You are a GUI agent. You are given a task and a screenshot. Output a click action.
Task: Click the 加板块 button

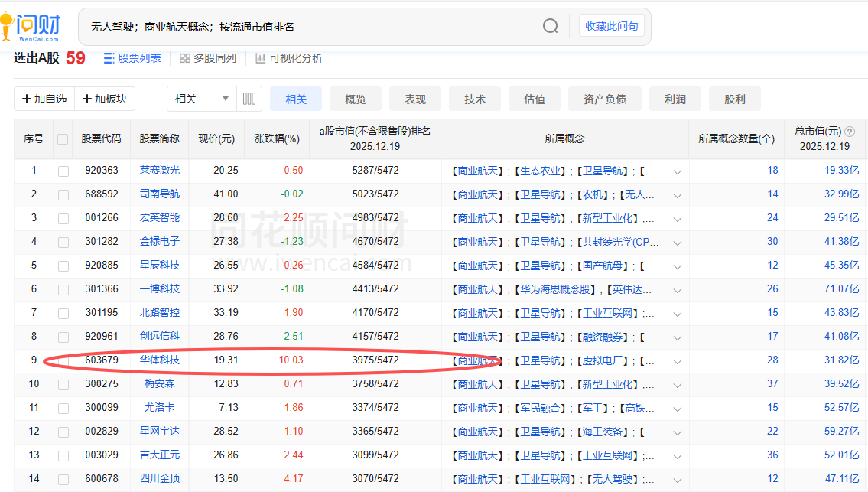tap(105, 99)
